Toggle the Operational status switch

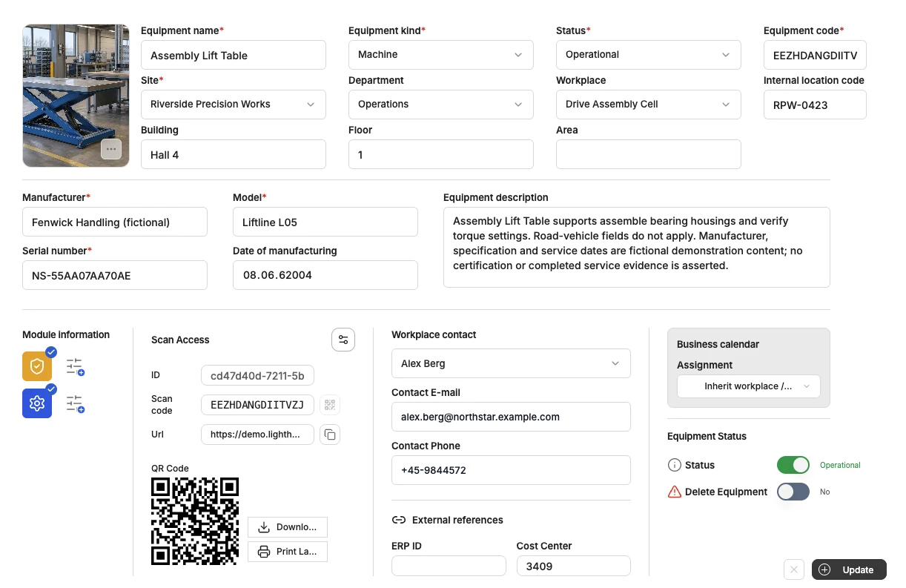pyautogui.click(x=793, y=465)
